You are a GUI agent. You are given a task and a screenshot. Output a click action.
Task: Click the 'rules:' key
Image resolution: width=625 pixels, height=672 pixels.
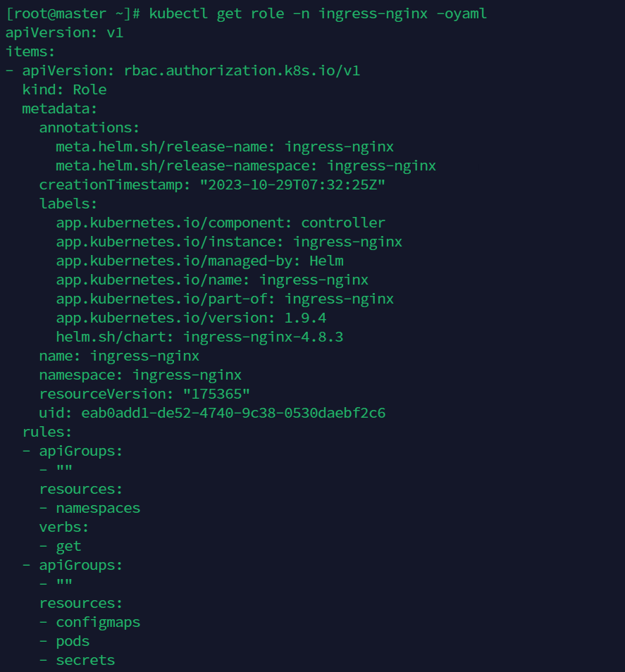(x=47, y=432)
